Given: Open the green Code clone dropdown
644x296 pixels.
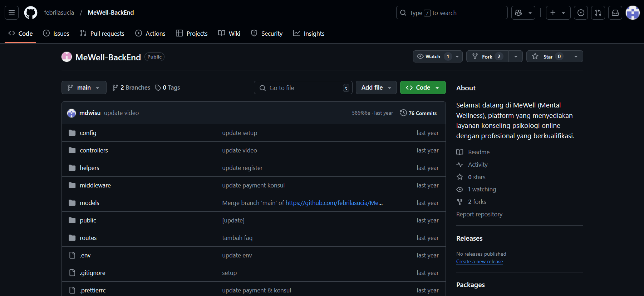Looking at the screenshot, I should 423,87.
